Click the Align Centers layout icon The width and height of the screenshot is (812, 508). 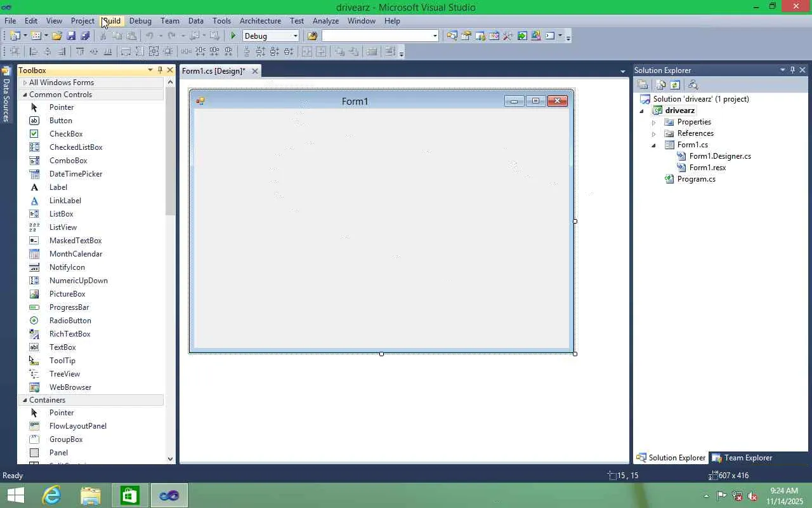pos(48,52)
